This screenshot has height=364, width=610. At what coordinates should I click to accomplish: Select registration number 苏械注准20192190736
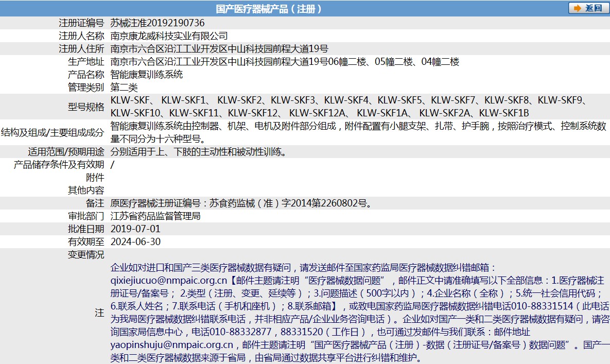tap(158, 23)
